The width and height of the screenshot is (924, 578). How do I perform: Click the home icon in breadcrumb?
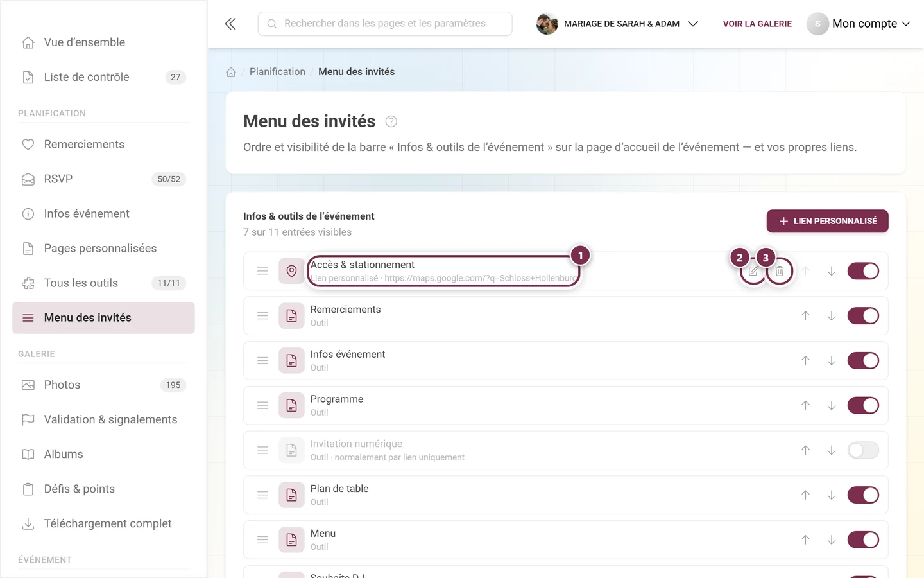(x=231, y=72)
